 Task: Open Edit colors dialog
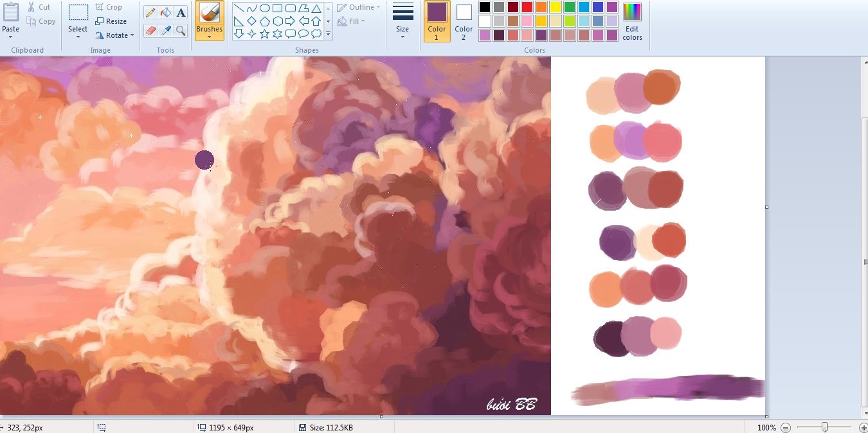click(x=632, y=21)
